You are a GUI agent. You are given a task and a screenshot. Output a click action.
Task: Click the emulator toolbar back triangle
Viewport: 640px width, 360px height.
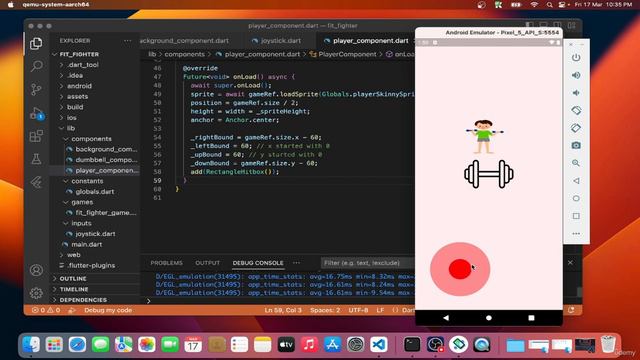pos(576,180)
